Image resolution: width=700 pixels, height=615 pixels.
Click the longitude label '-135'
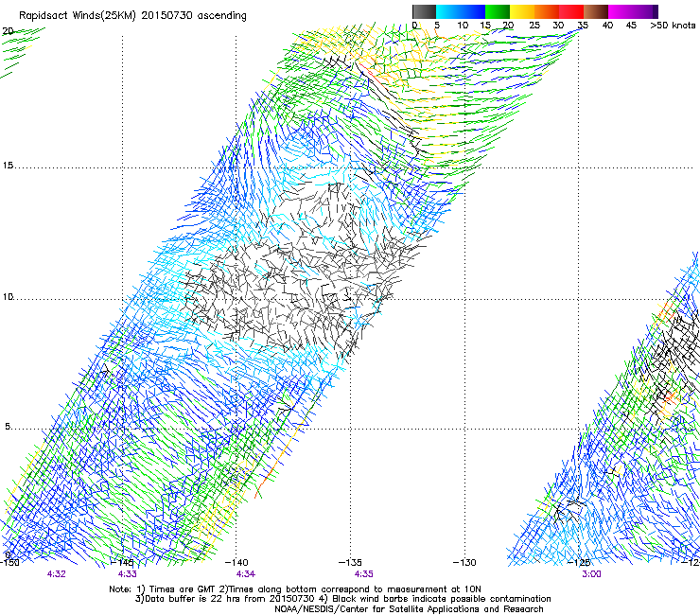pyautogui.click(x=350, y=562)
